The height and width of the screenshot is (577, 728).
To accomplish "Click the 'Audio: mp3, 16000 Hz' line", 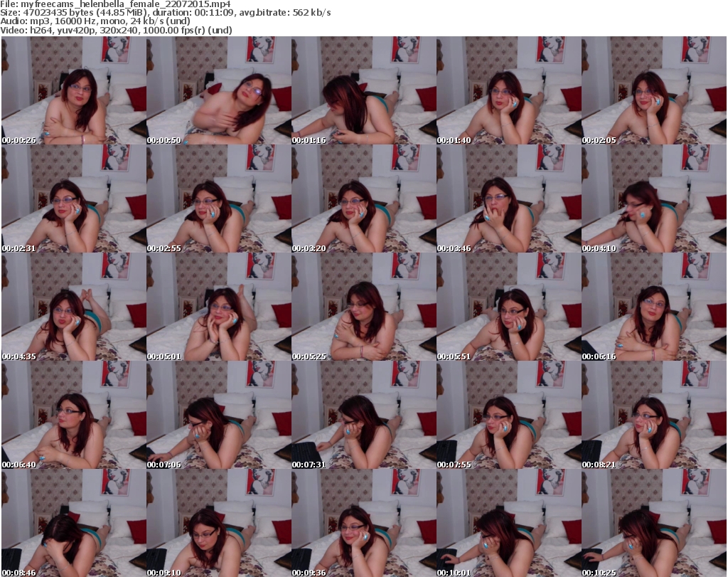I will [95, 21].
